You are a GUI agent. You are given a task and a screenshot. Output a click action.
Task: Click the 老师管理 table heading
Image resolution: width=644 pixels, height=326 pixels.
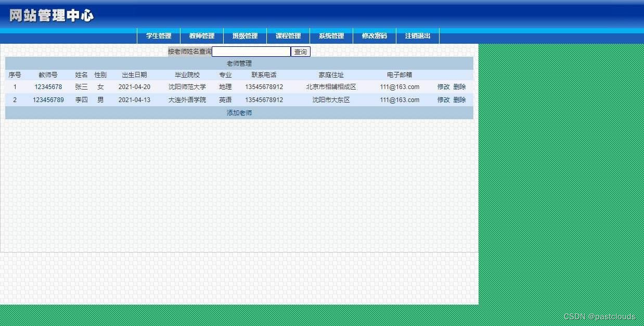(x=239, y=64)
